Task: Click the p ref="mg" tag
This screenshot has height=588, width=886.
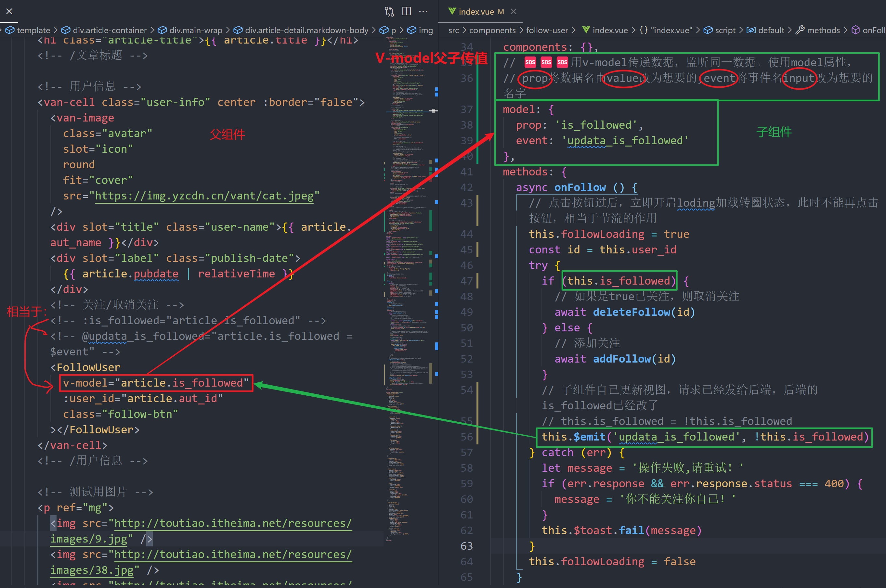Action: click(x=75, y=508)
